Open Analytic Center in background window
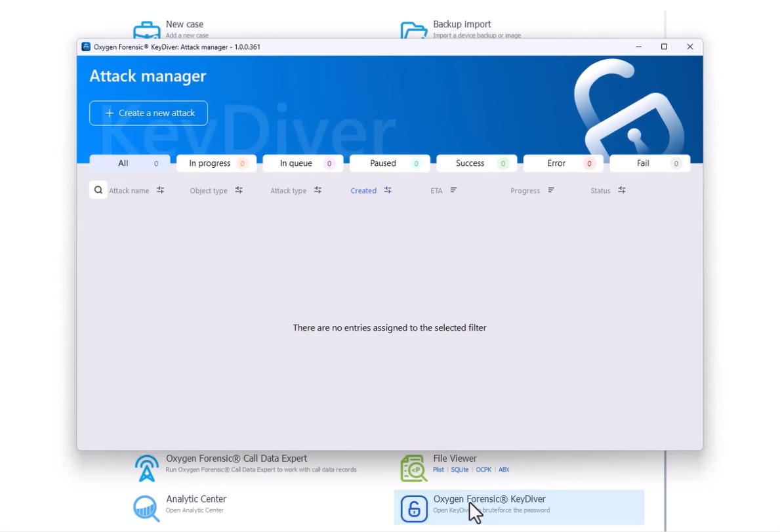 tap(196, 499)
